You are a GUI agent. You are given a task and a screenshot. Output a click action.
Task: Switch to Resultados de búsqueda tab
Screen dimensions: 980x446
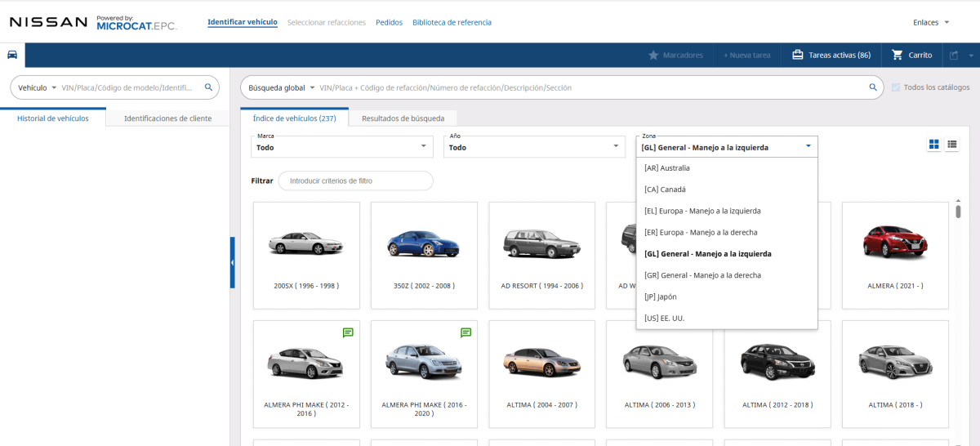[x=403, y=118]
